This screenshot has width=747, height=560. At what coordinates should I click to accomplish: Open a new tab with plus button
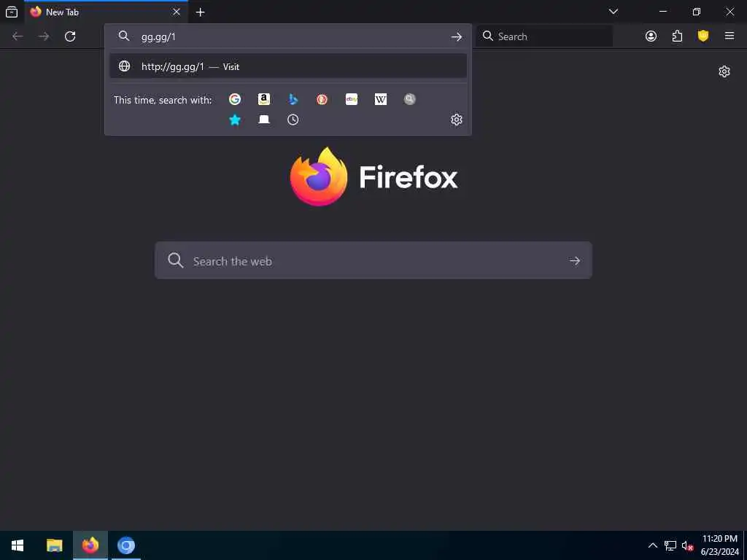coord(201,12)
